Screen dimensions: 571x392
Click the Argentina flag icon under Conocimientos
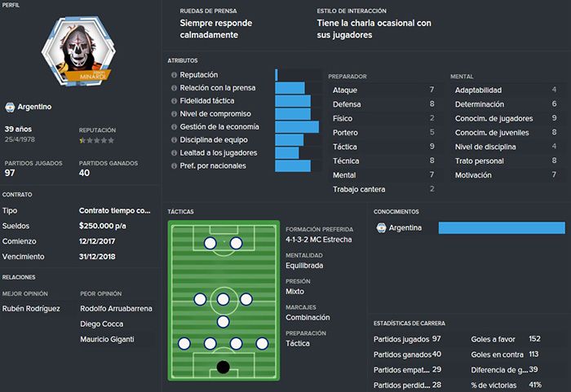[x=381, y=228]
